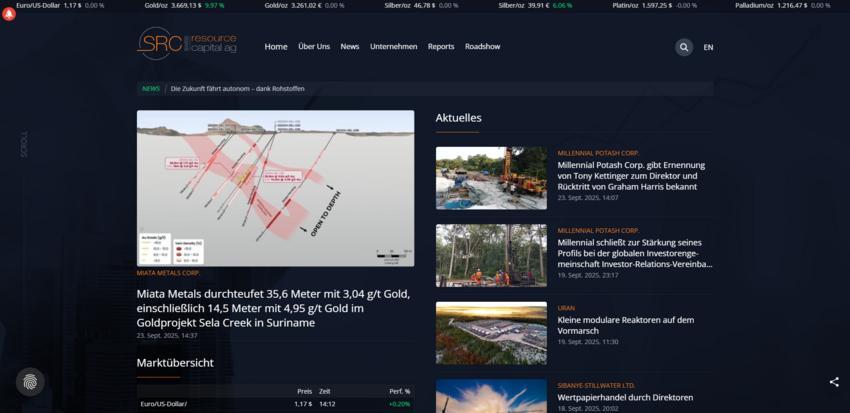The width and height of the screenshot is (850, 413).
Task: Click the vertical SCROLL indicator
Action: [x=24, y=144]
